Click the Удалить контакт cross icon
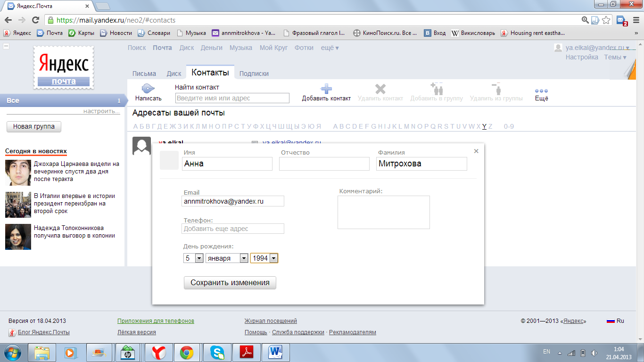 pyautogui.click(x=380, y=89)
